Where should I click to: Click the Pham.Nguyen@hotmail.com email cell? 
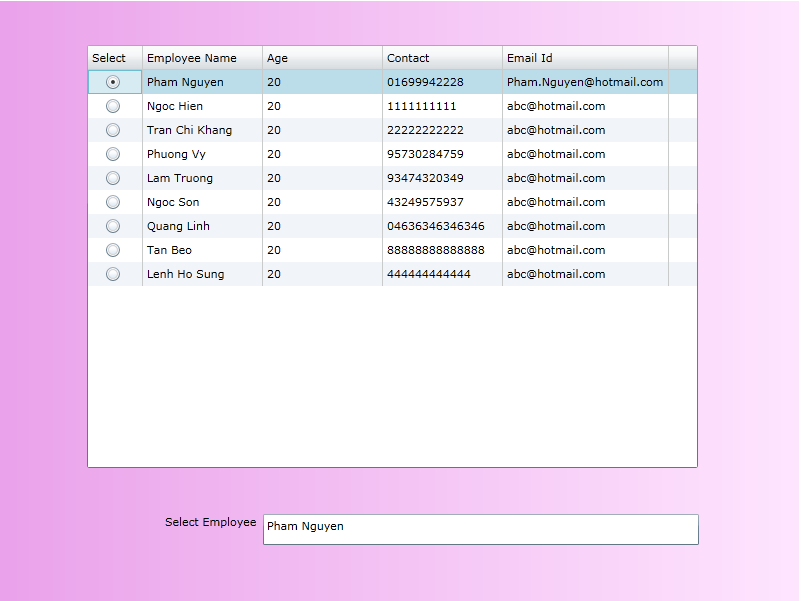[x=585, y=82]
